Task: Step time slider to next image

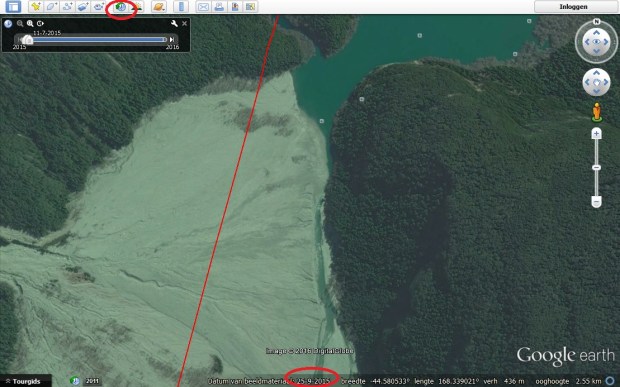Action: coord(172,40)
